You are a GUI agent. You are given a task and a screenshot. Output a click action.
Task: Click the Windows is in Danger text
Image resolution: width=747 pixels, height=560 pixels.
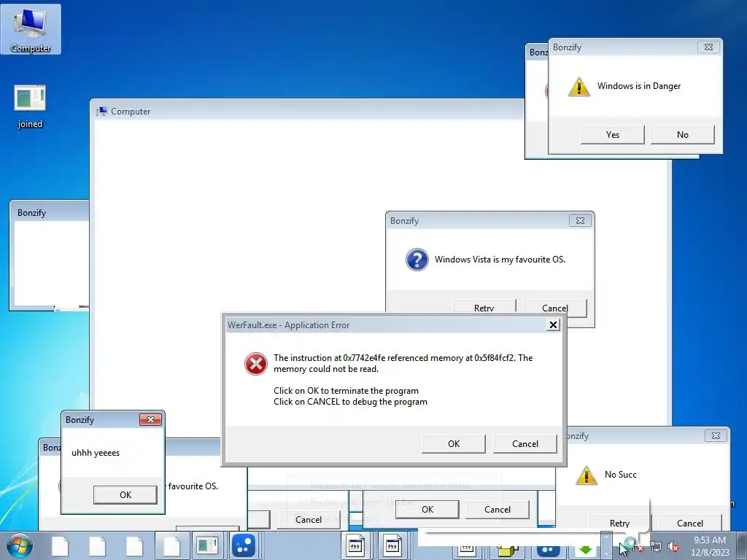(x=639, y=86)
